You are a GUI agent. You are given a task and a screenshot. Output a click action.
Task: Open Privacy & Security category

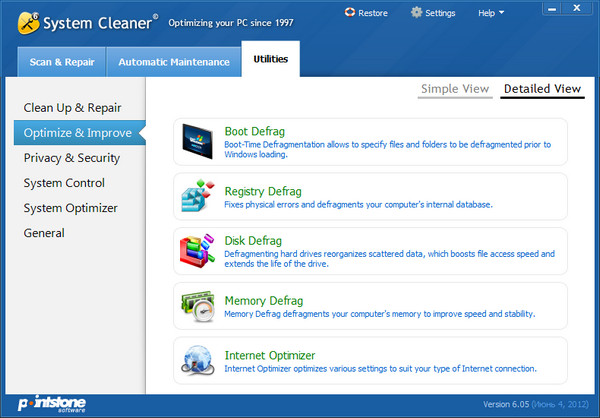click(x=71, y=158)
